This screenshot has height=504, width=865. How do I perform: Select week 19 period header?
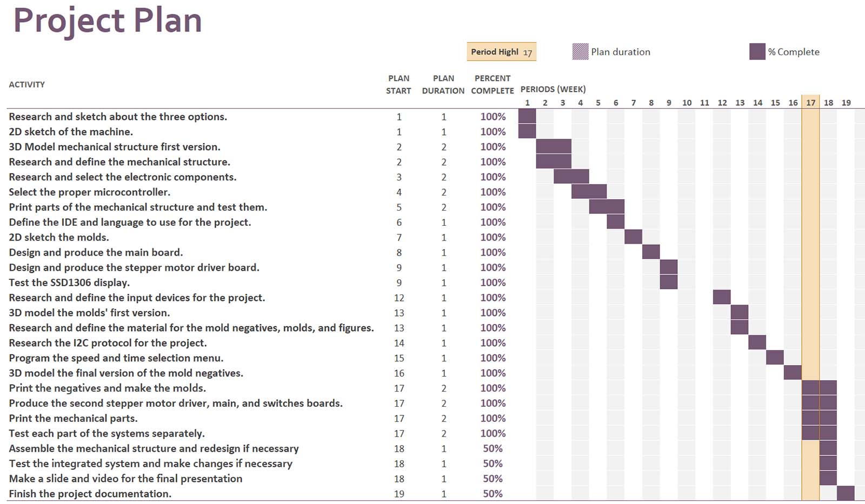(x=846, y=103)
